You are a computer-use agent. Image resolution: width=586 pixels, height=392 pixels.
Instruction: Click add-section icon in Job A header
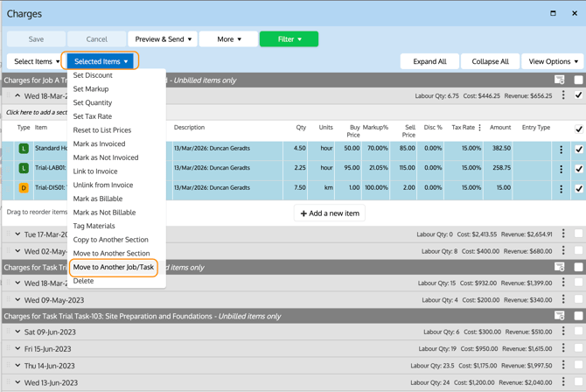pyautogui.click(x=560, y=80)
